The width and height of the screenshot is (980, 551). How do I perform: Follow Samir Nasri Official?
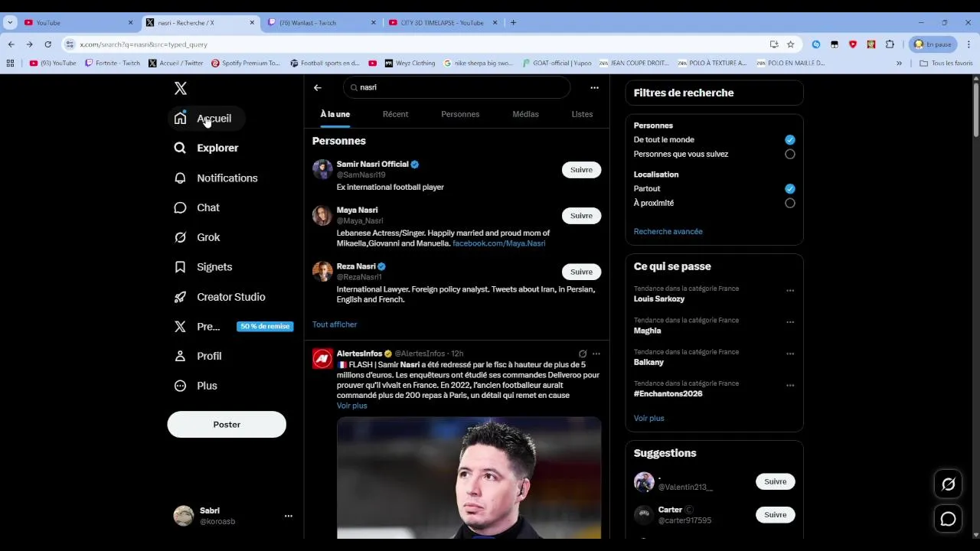coord(581,170)
